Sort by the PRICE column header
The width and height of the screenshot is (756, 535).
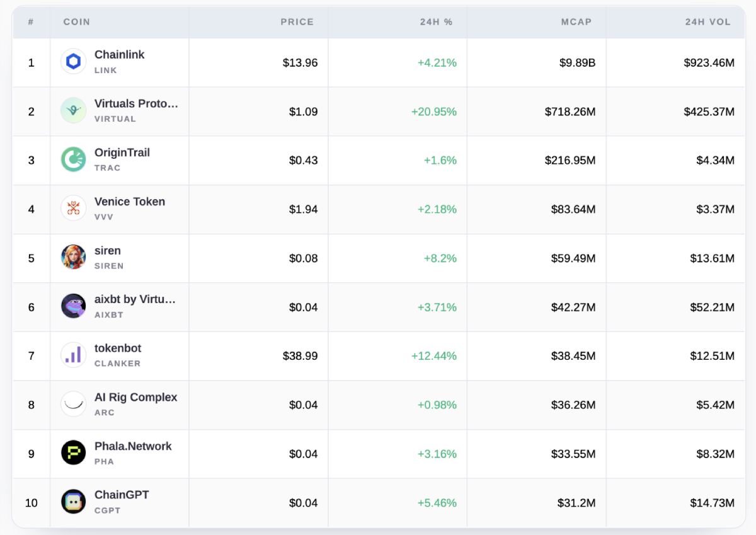pyautogui.click(x=297, y=22)
